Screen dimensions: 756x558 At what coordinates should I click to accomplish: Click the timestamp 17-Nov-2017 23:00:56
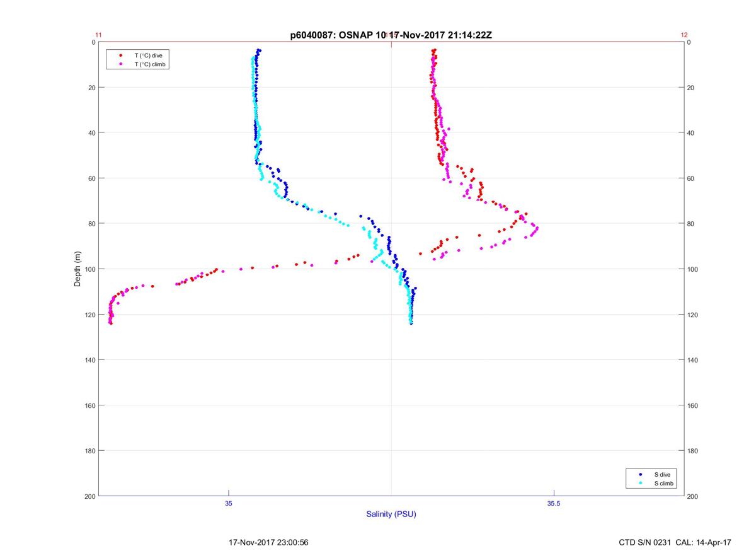pyautogui.click(x=268, y=542)
